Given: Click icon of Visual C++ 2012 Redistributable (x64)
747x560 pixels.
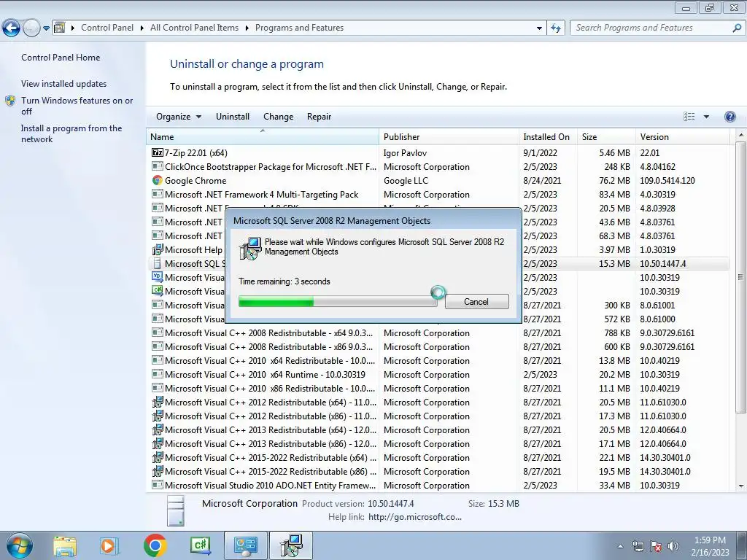Looking at the screenshot, I should (158, 402).
